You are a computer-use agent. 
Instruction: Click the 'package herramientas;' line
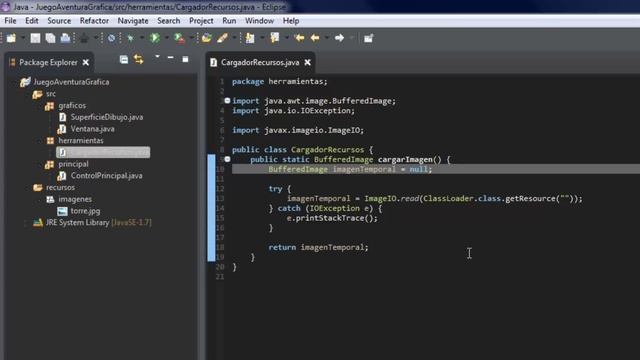click(280, 82)
